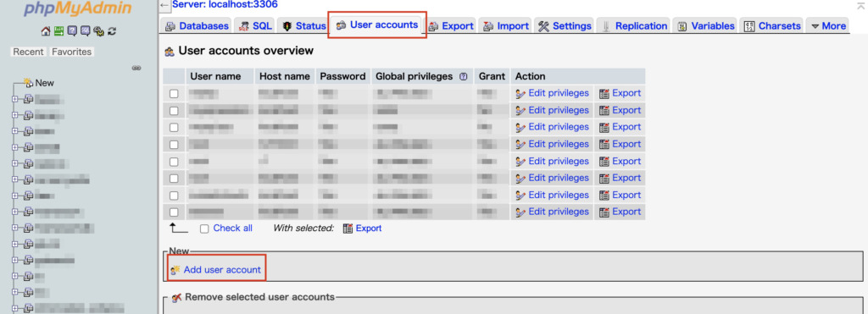868x314 pixels.
Task: Switch to the SQL tab
Action: (255, 26)
